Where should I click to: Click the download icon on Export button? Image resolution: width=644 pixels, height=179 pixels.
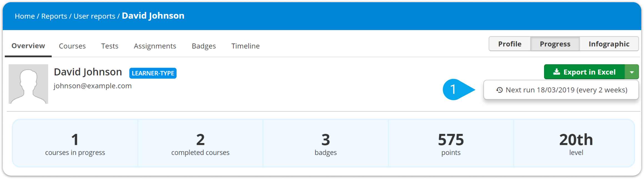(x=556, y=72)
